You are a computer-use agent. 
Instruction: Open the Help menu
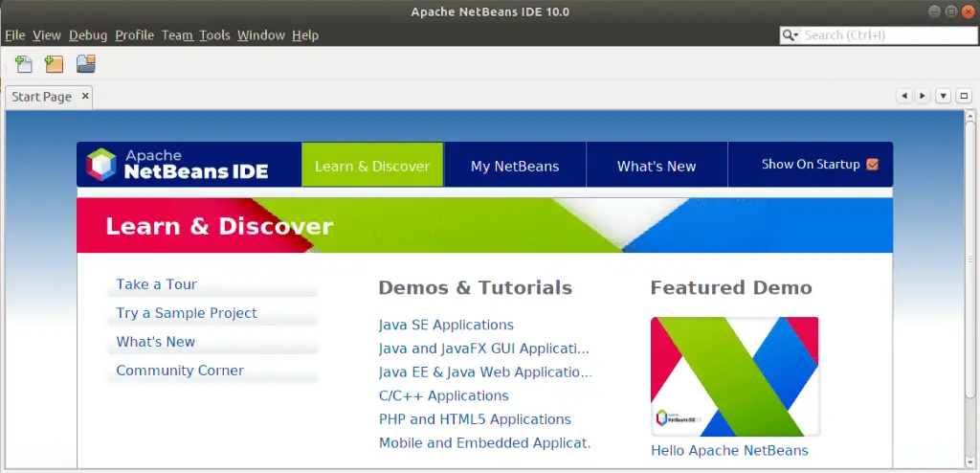pos(305,35)
